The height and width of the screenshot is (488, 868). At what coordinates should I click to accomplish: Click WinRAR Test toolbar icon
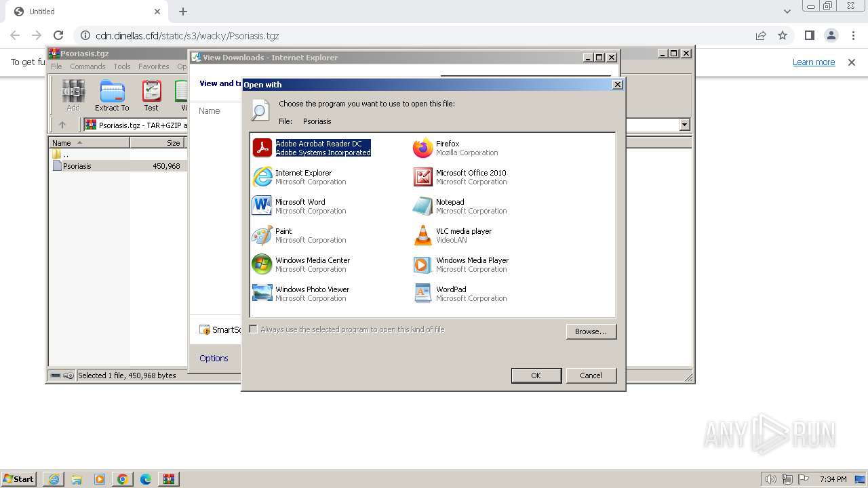pyautogui.click(x=151, y=96)
